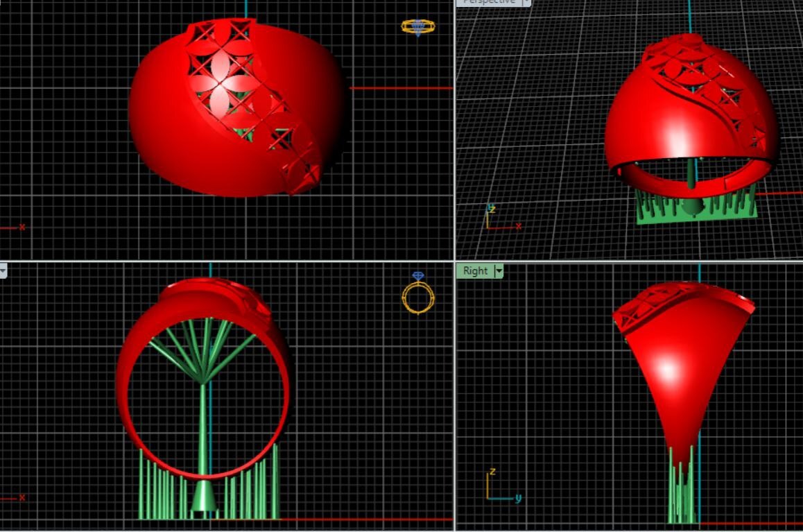Viewport: 803px width, 532px height.
Task: Select the large flower cutout in top view
Action: pos(221,89)
